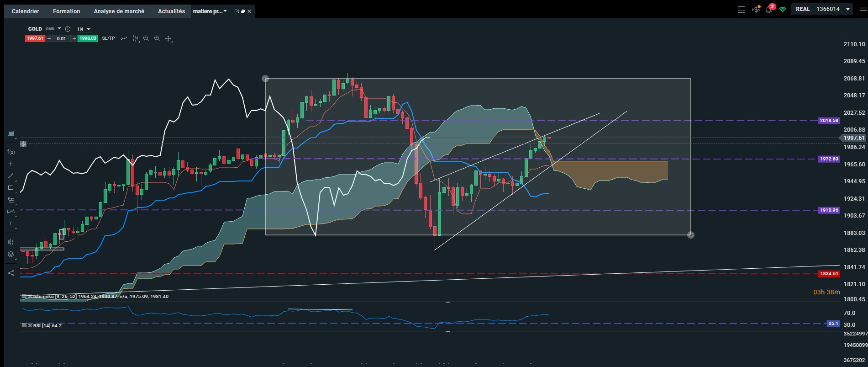Open the H4 timeframe dropdown

click(x=84, y=29)
